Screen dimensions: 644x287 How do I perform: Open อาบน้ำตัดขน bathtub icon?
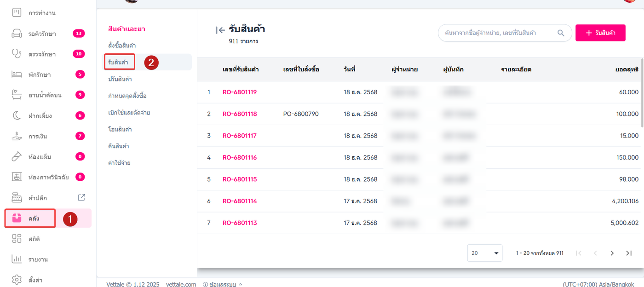[x=17, y=95]
